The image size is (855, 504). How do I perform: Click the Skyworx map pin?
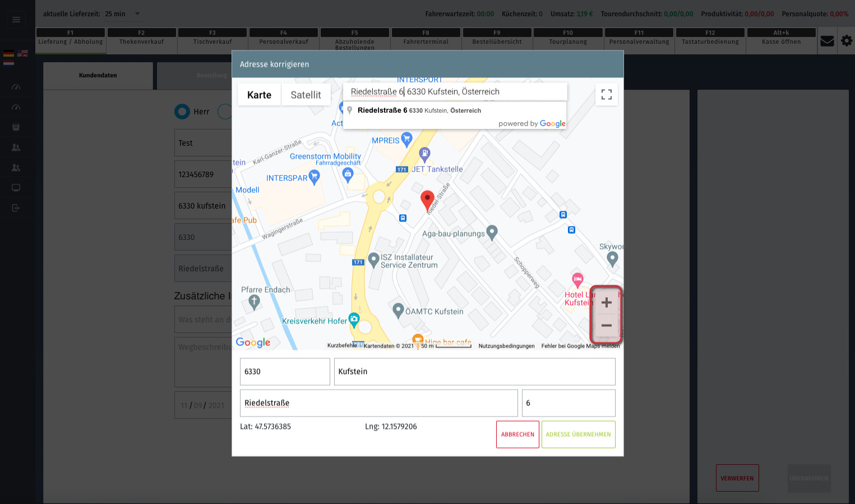[612, 258]
